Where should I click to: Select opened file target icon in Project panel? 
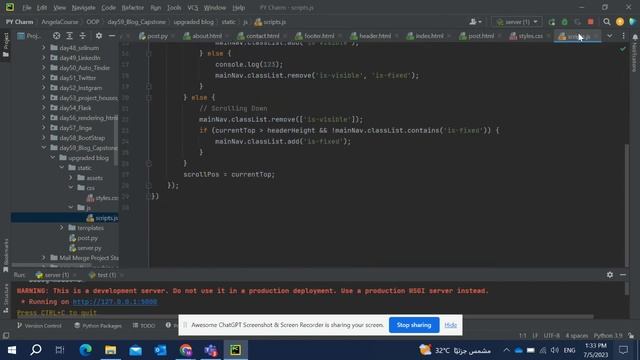(56, 36)
